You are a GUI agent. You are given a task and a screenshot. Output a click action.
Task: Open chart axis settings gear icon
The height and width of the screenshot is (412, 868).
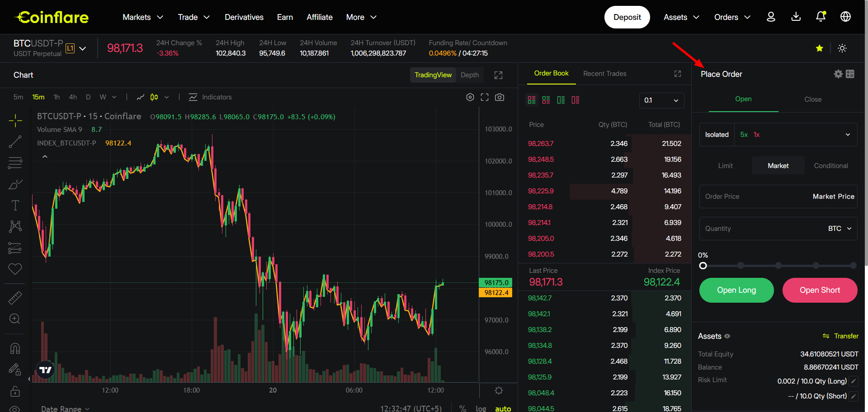499,390
